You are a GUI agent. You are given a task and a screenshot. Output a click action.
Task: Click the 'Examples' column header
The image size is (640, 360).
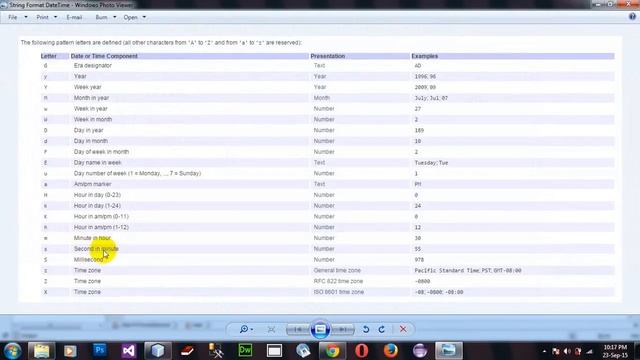tap(424, 56)
